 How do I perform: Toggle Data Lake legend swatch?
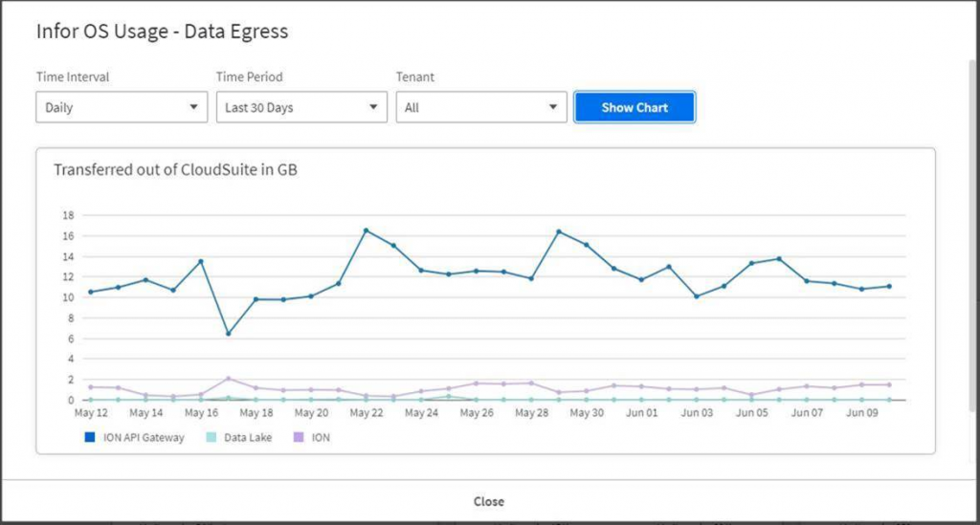pos(212,438)
